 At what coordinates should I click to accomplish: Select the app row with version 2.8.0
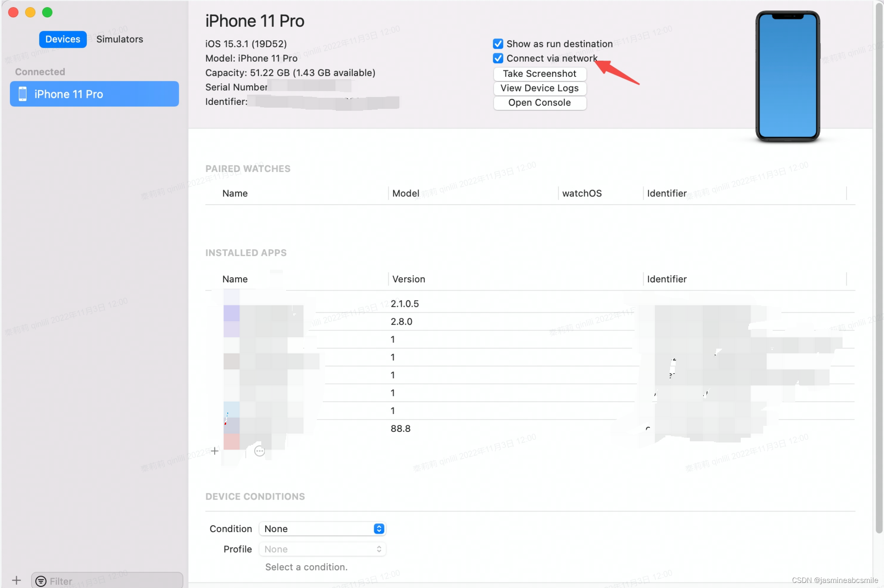tap(530, 321)
